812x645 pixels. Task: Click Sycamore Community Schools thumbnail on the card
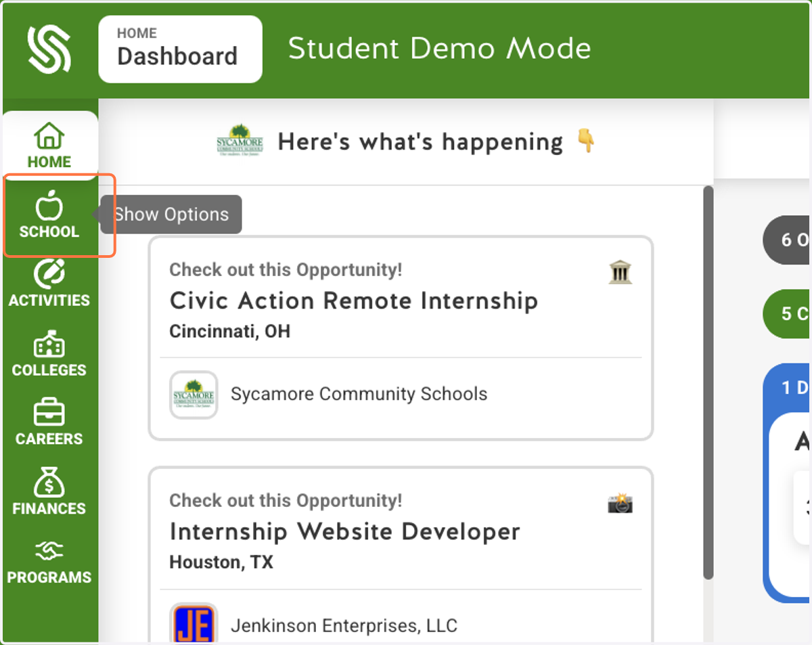coord(194,395)
